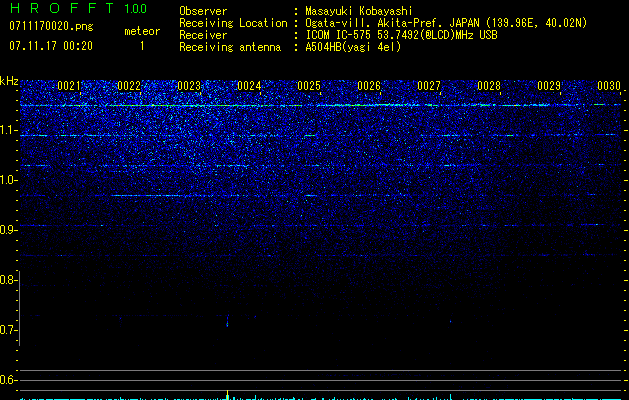Click the meteor count value 1
This screenshot has width=629, height=400.
(x=142, y=46)
